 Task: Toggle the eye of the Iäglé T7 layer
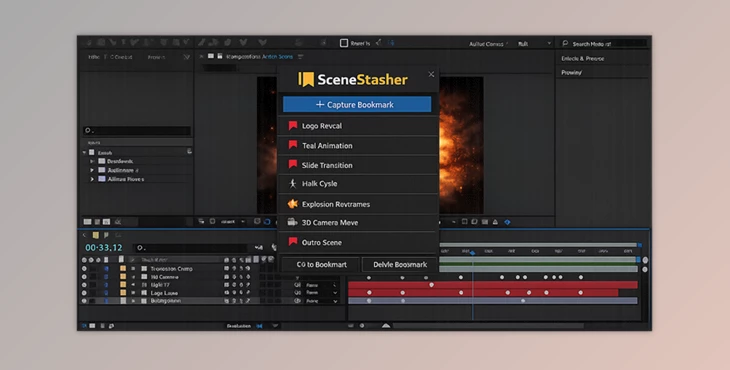84,285
